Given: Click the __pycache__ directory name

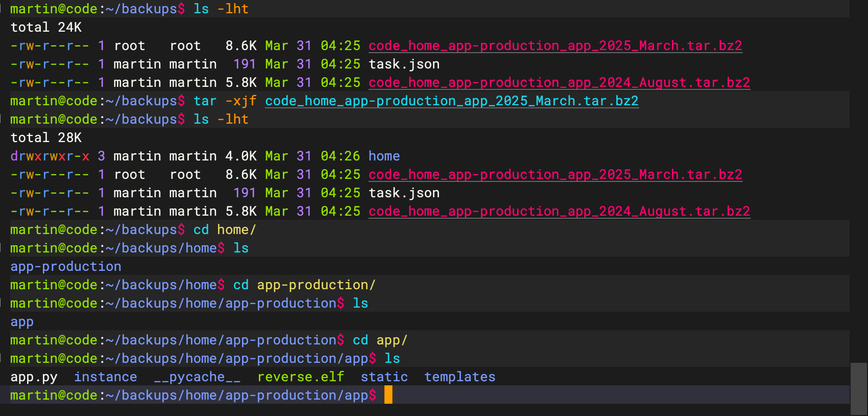Looking at the screenshot, I should tap(197, 377).
